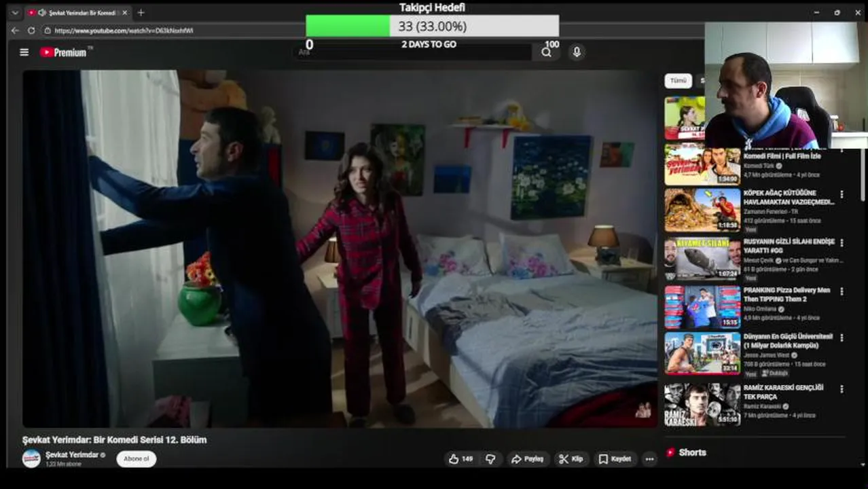Minimize the browser window
Screen dimensions: 868x489
pos(816,12)
